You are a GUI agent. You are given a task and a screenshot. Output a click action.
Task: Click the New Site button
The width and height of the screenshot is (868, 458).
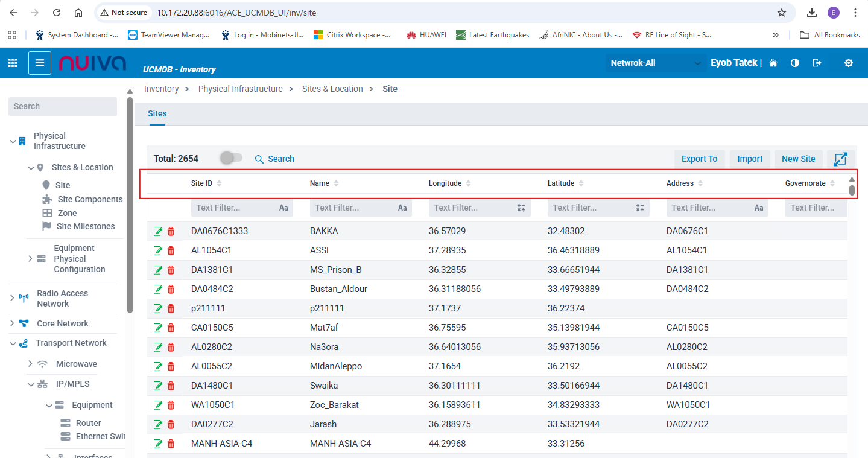[798, 159]
